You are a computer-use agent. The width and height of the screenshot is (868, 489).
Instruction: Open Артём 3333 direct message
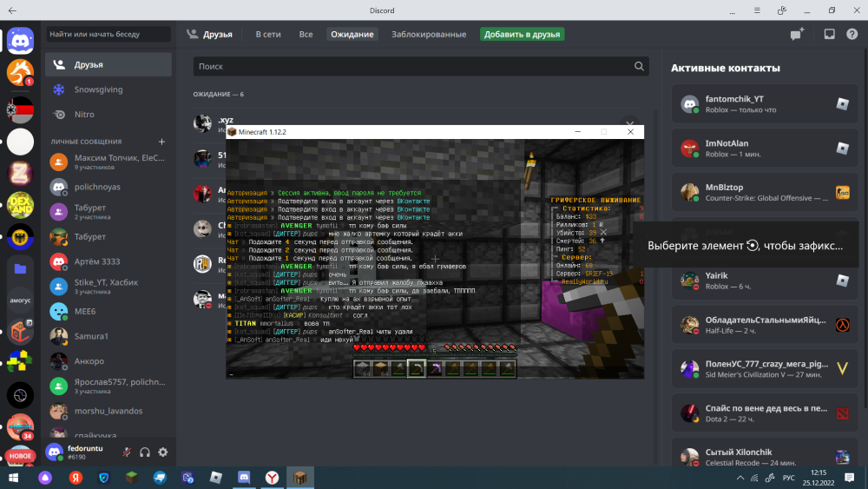(108, 261)
